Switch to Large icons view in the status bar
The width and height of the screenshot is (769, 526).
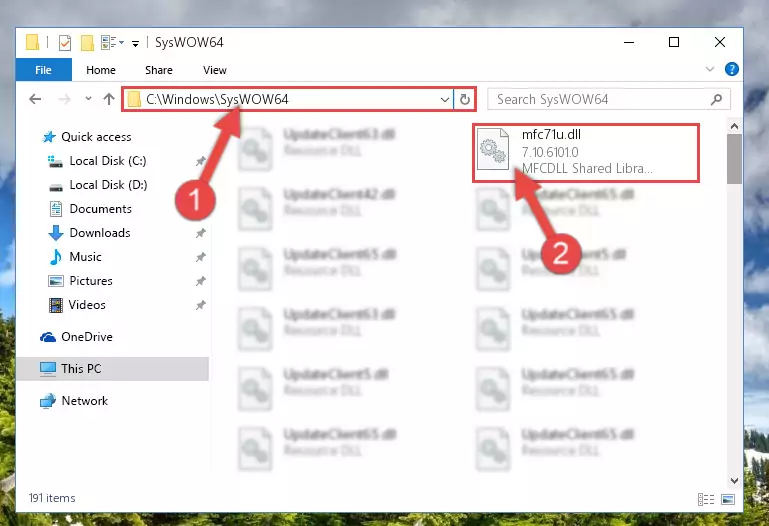tap(728, 500)
